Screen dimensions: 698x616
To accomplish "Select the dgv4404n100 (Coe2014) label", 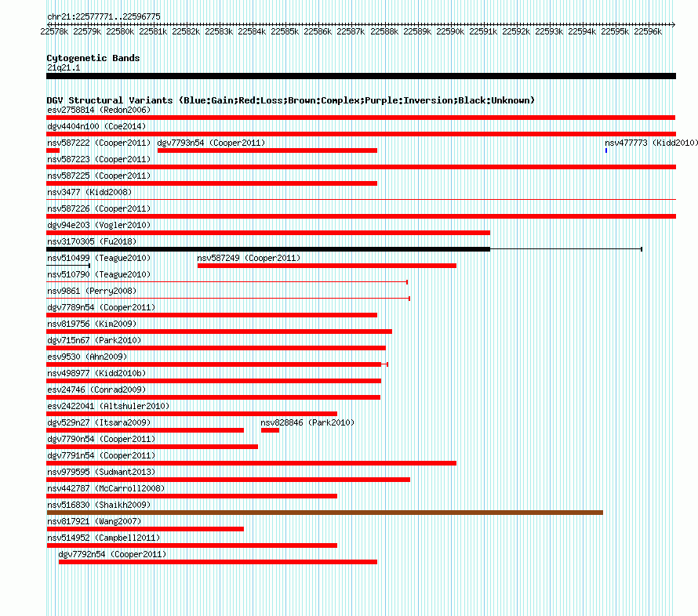I will [96, 126].
